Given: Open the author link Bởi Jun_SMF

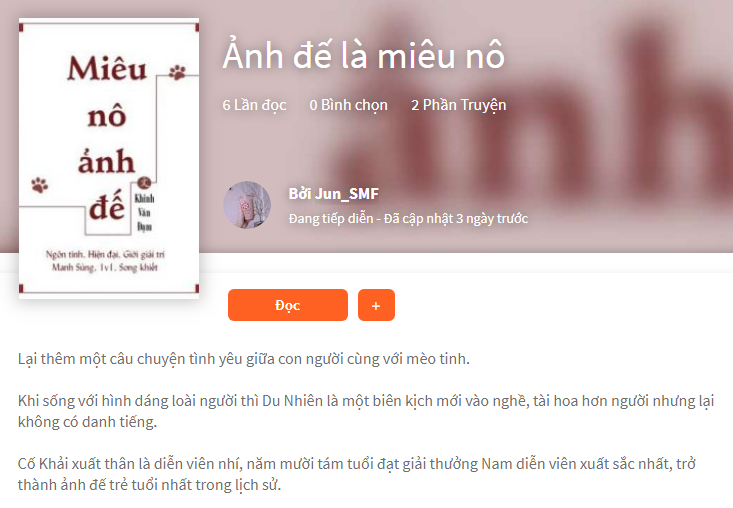Looking at the screenshot, I should (333, 193).
